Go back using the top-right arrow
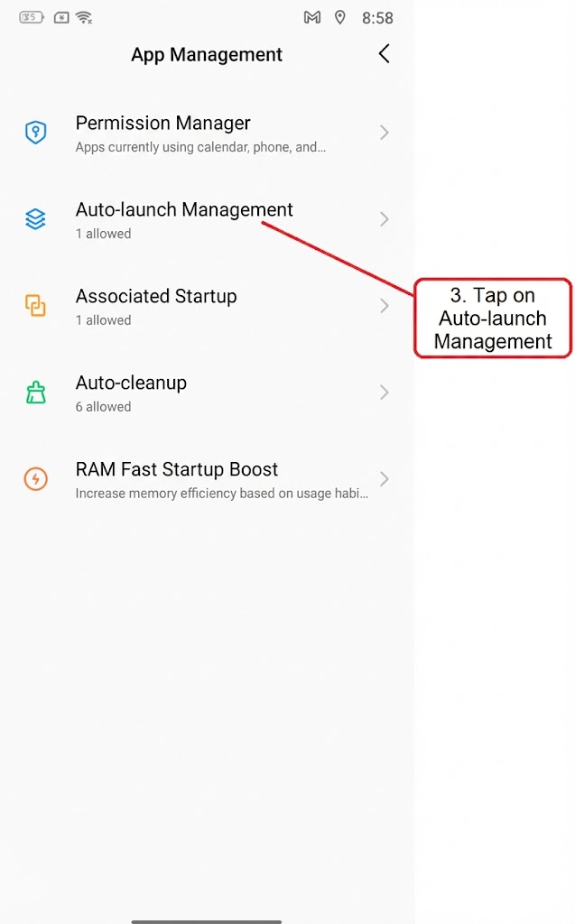This screenshot has height=924, width=575. tap(384, 54)
